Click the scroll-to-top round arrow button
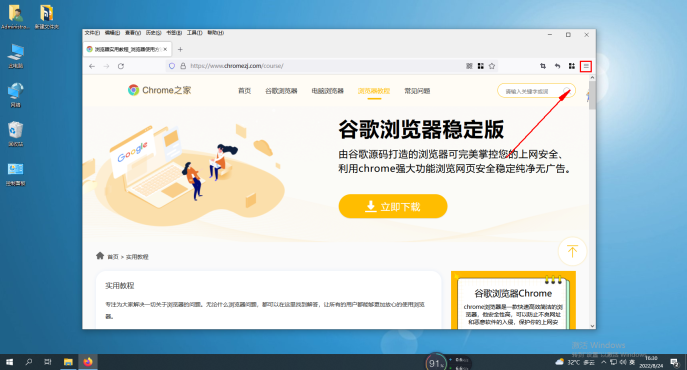Image resolution: width=687 pixels, height=370 pixels. pos(572,251)
